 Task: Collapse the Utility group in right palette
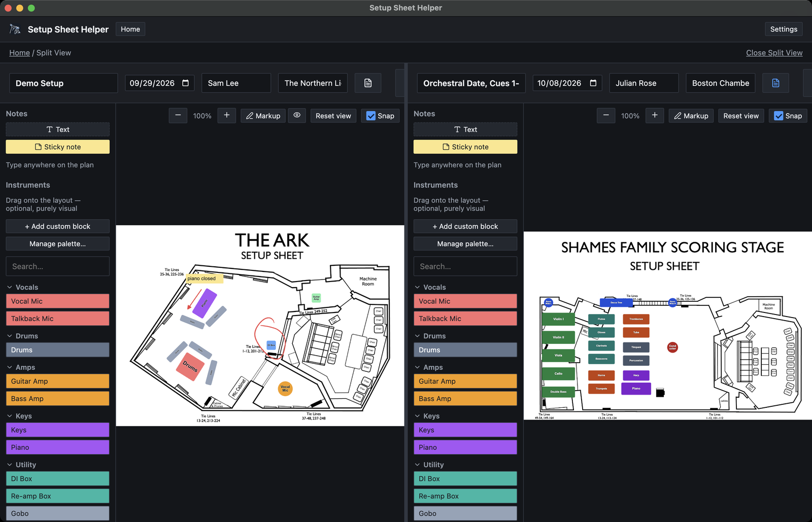pos(417,465)
